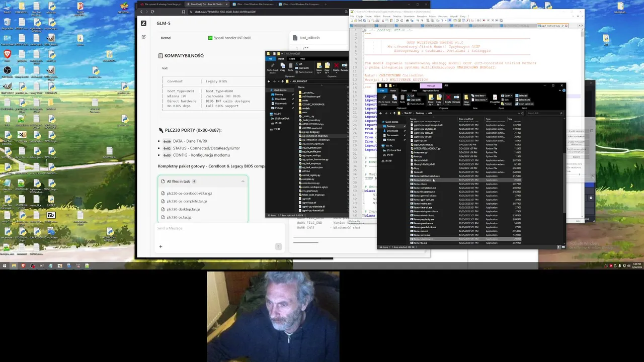Start a new chat via edit icon
The height and width of the screenshot is (362, 644).
143,37
